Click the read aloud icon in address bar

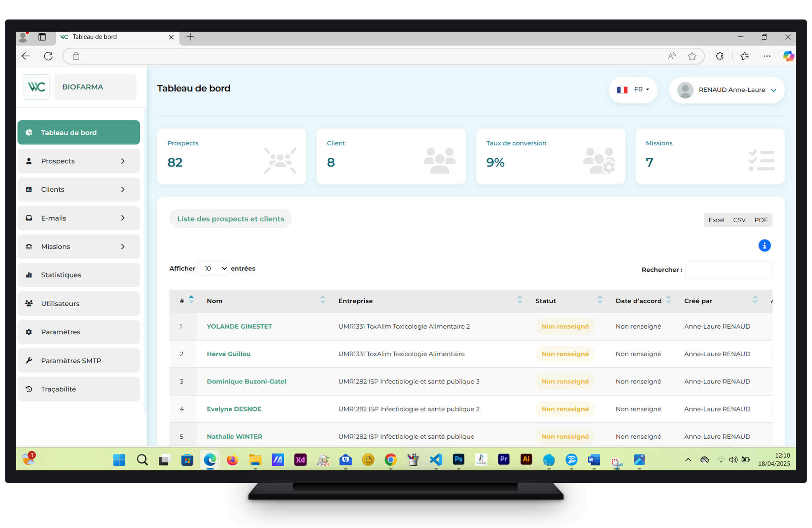(672, 56)
